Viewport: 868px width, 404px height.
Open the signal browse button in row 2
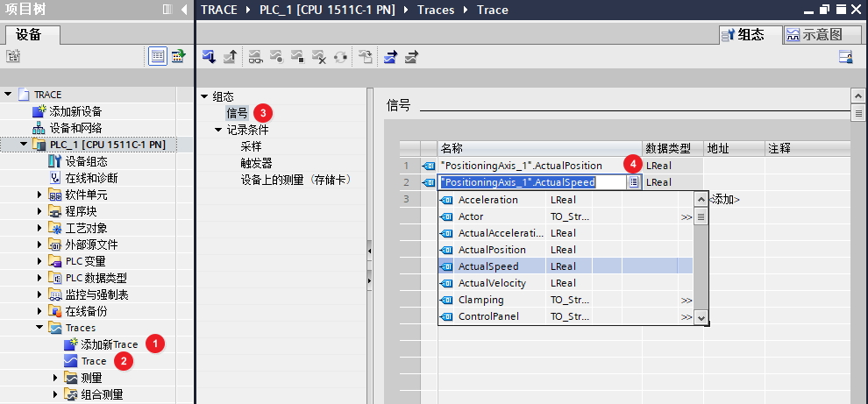pyautogui.click(x=634, y=182)
